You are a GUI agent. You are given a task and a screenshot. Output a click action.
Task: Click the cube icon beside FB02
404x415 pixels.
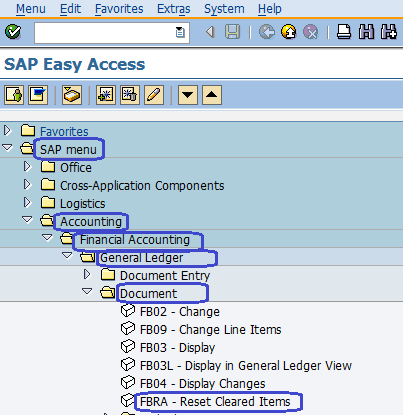coord(128,311)
